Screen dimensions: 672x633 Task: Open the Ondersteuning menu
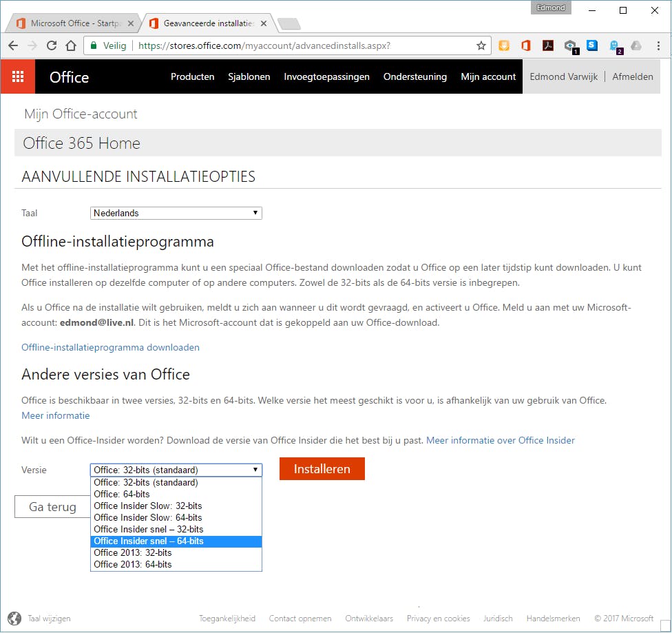pyautogui.click(x=415, y=76)
